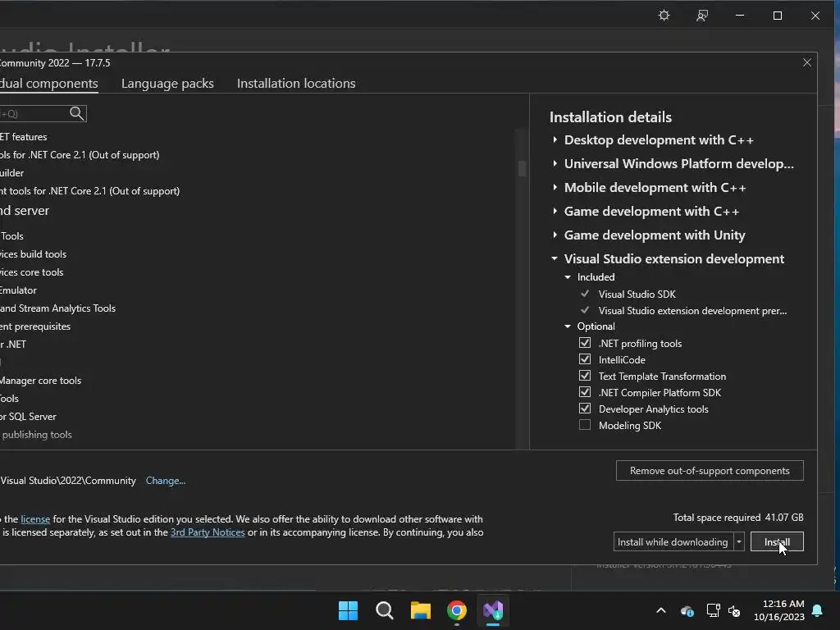Viewport: 840px width, 630px height.
Task: Click the Install button
Action: [777, 541]
